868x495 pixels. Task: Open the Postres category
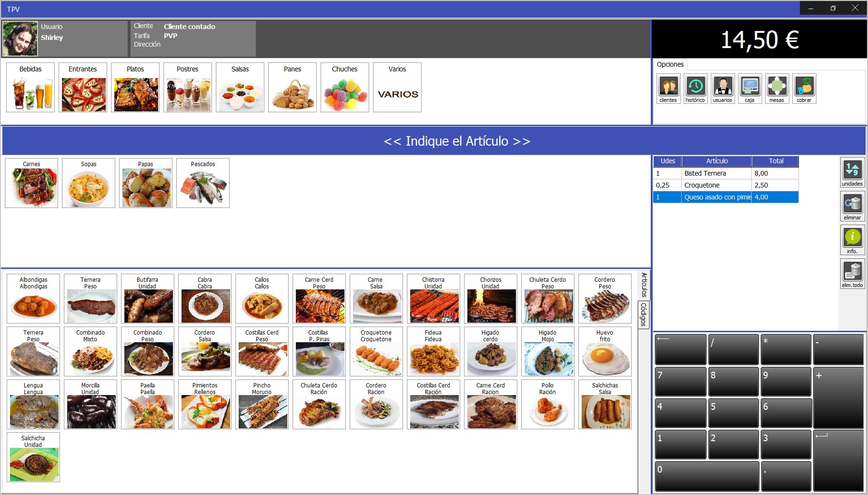(188, 88)
